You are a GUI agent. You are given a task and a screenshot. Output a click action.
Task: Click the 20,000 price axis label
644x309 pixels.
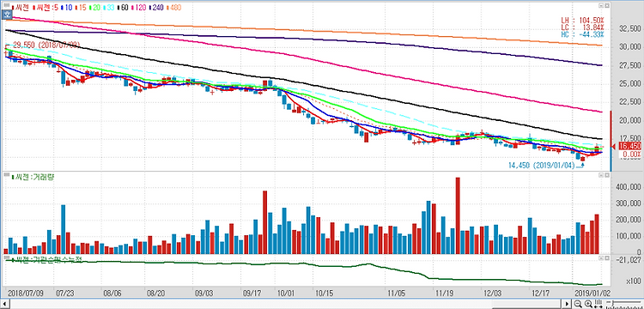click(x=629, y=120)
